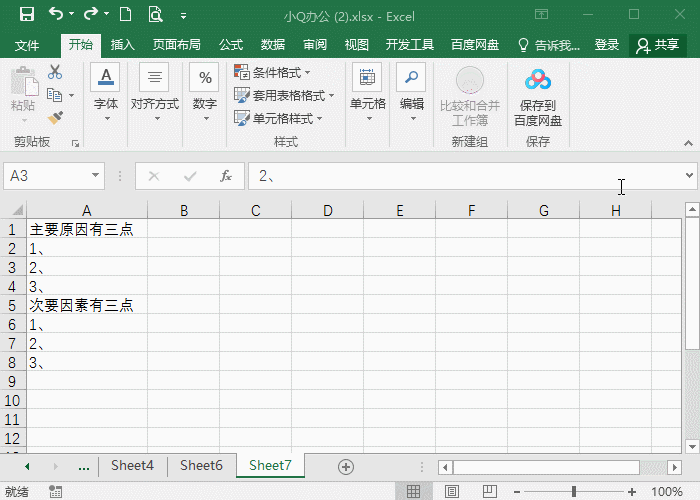The height and width of the screenshot is (500, 700).
Task: Switch to the View (视图) tab
Action: tap(357, 45)
